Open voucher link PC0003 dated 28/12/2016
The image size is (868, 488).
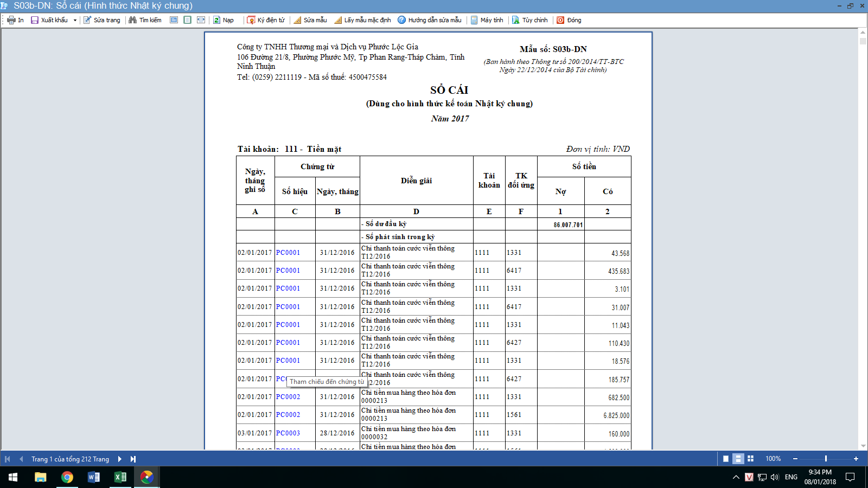(288, 433)
